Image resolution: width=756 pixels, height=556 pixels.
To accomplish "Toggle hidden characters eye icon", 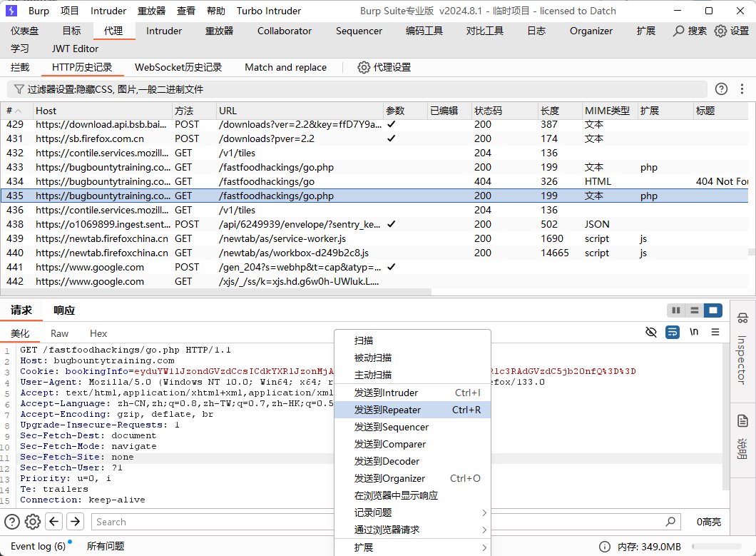I will pyautogui.click(x=651, y=332).
